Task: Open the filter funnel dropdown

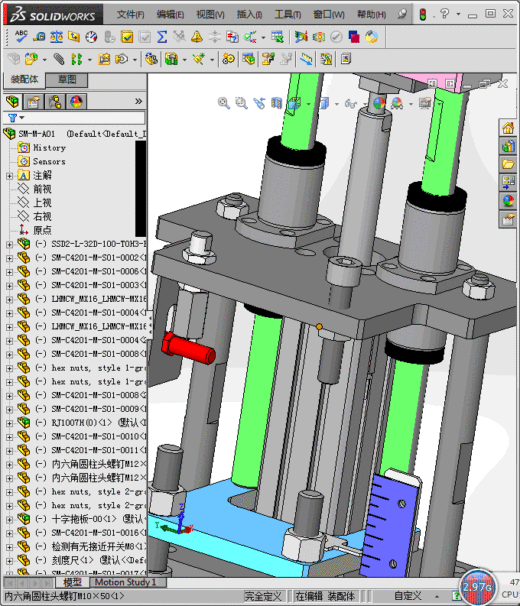Action: click(16, 117)
